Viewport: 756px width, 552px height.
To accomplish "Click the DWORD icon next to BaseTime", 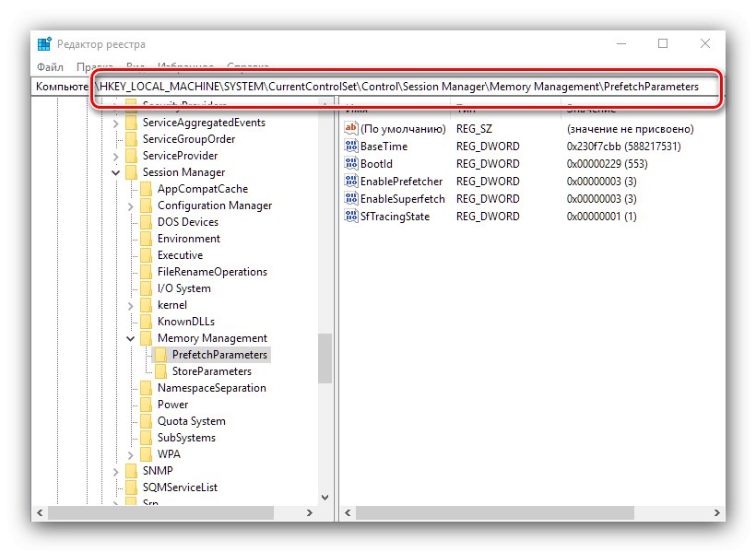I will (351, 147).
